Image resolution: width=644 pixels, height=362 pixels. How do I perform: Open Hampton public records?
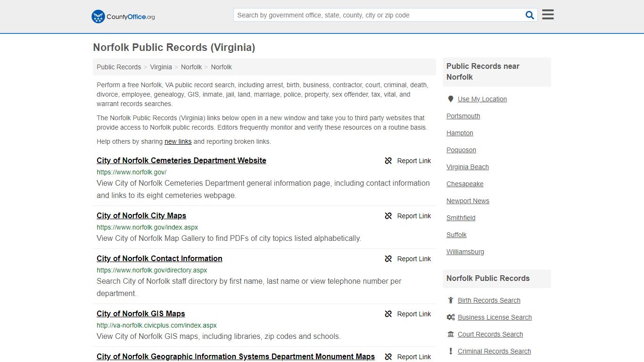click(x=460, y=133)
